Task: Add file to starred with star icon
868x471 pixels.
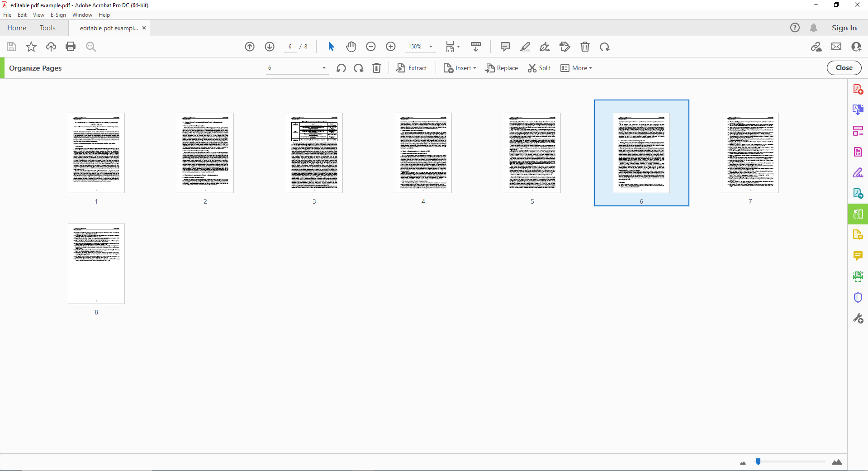Action: (31, 47)
